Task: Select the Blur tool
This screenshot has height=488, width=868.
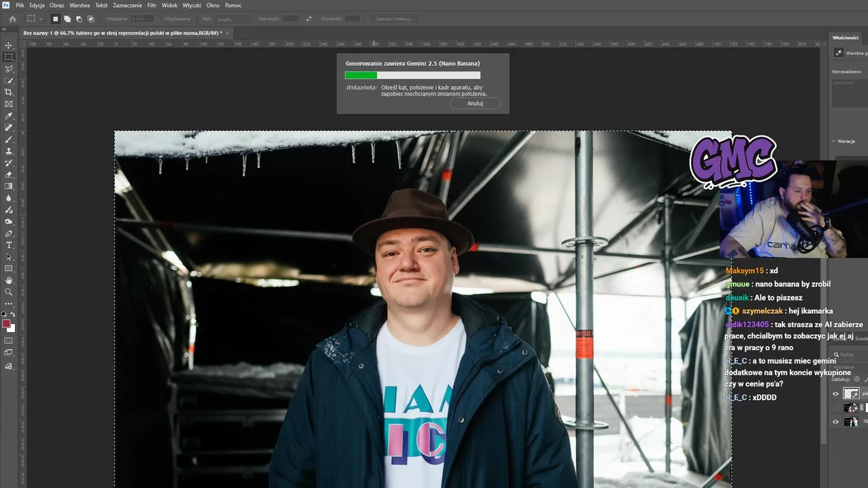Action: coord(9,198)
